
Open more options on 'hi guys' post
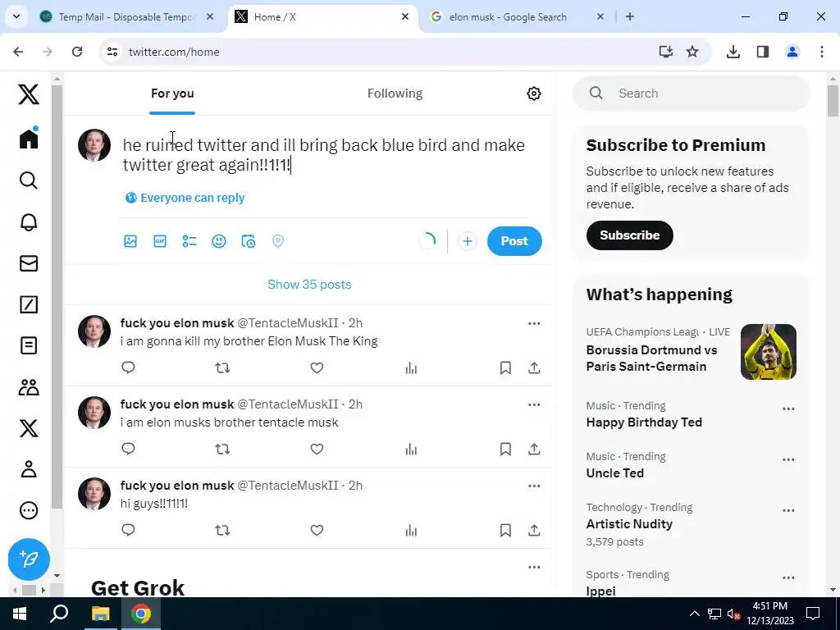click(534, 486)
